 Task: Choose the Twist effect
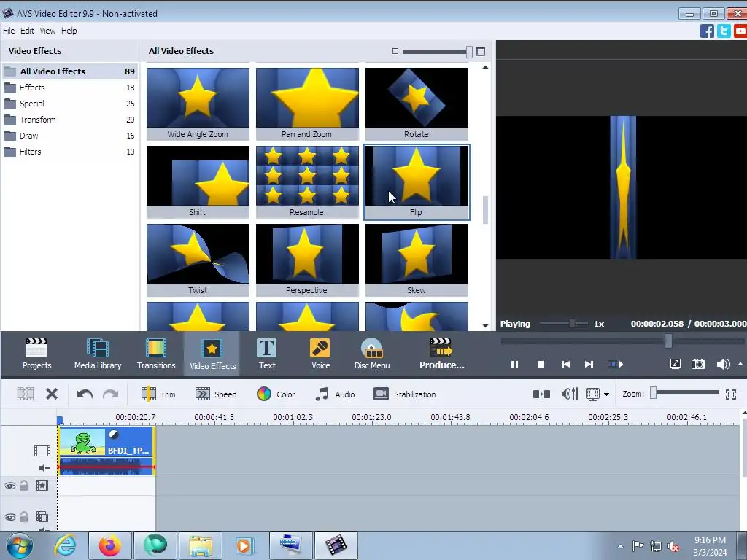point(198,260)
